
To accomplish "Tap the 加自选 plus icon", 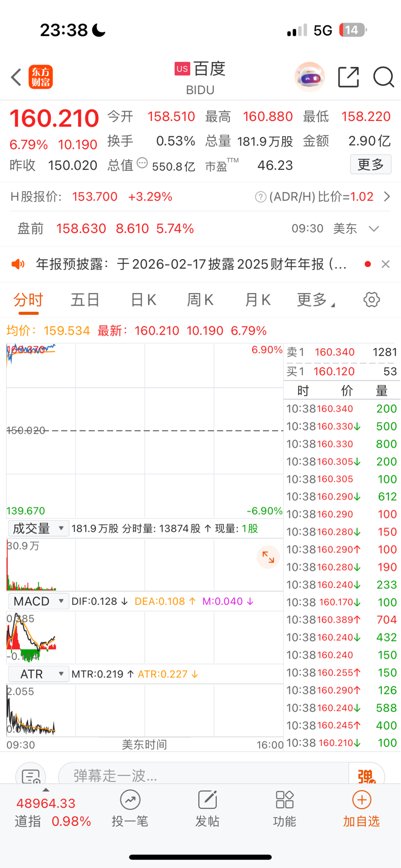I will click(361, 800).
